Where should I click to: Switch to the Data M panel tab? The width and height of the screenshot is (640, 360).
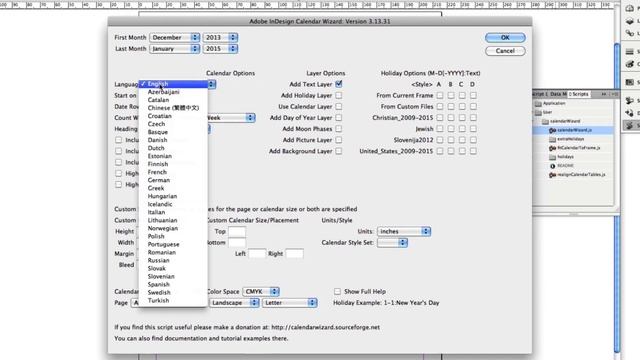tap(558, 94)
